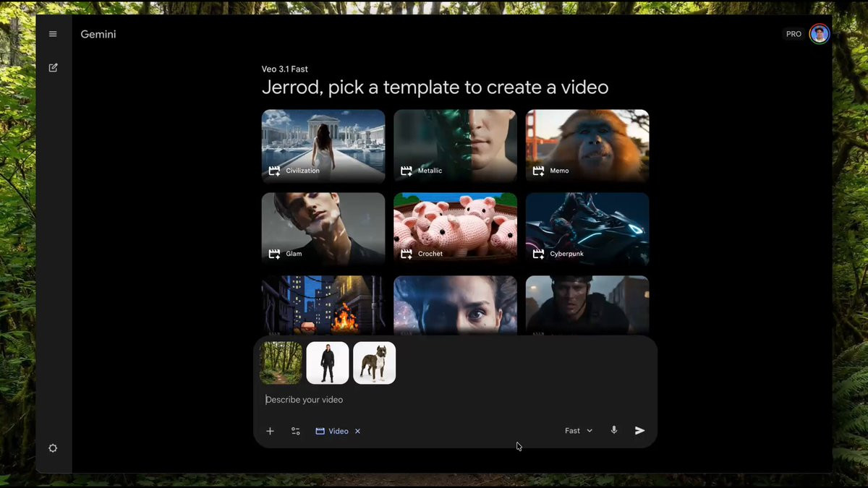
Task: Click the attached dog image thumbnail
Action: pos(375,363)
